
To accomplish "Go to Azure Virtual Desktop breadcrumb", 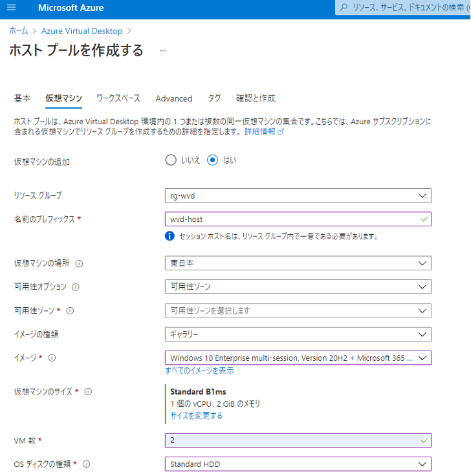I will [x=82, y=30].
